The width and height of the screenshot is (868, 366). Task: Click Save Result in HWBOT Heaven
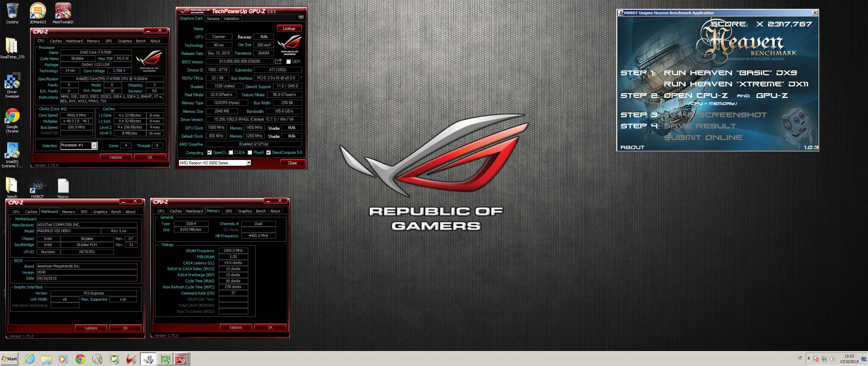(699, 126)
